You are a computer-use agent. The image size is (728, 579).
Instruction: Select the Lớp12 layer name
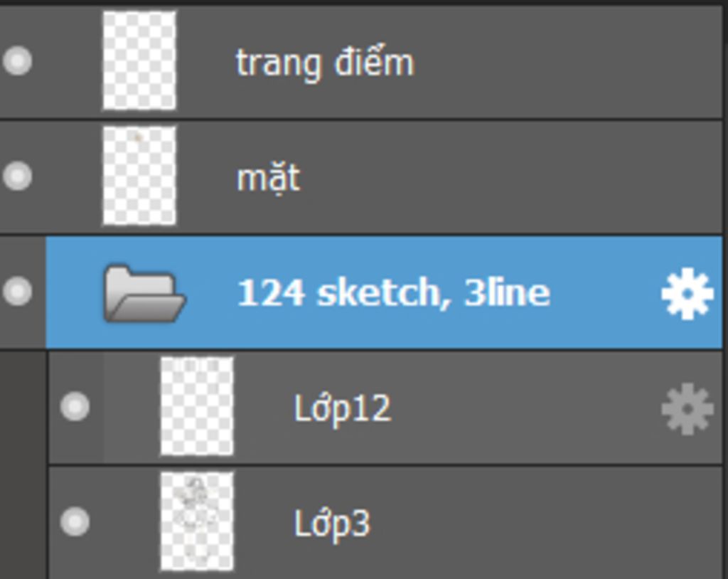click(x=343, y=410)
